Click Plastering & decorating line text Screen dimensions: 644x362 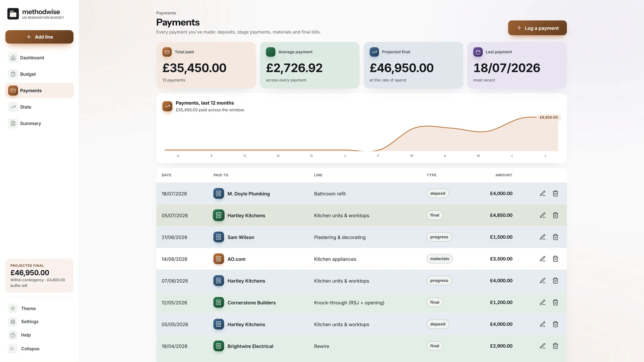coord(340,237)
